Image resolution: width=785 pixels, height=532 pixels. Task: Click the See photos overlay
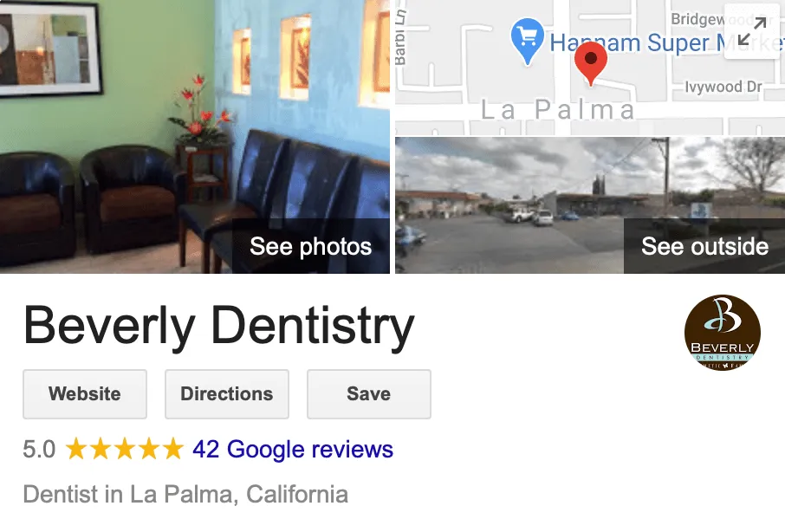tap(311, 246)
